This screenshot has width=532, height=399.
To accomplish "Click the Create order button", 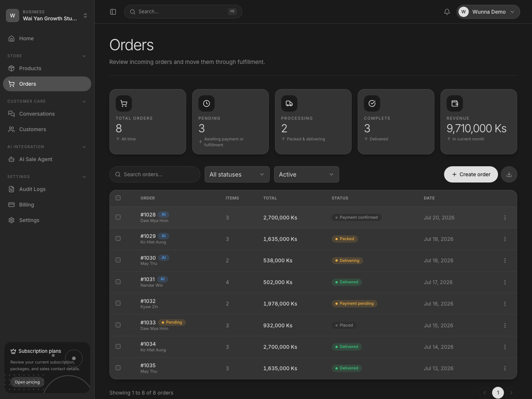I will (x=471, y=174).
